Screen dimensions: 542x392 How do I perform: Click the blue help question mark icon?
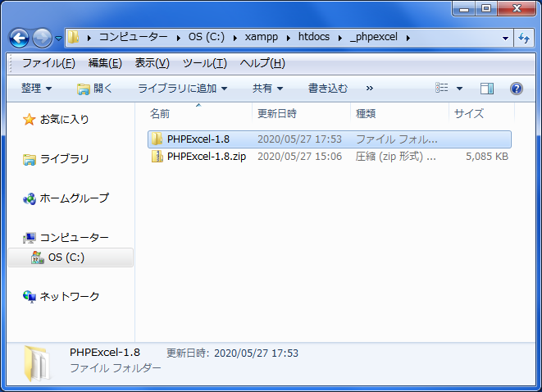point(516,89)
